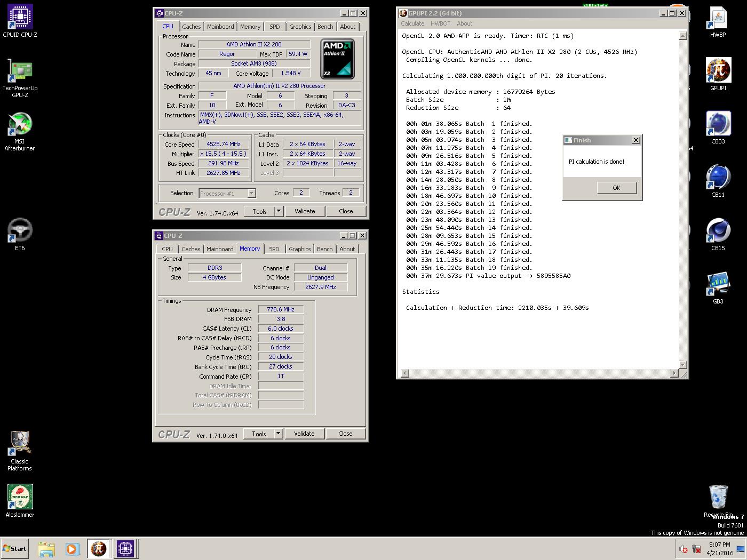Switch to CPU tab in bottom CPU-Z window
Screen dimensions: 747x560
(x=168, y=249)
